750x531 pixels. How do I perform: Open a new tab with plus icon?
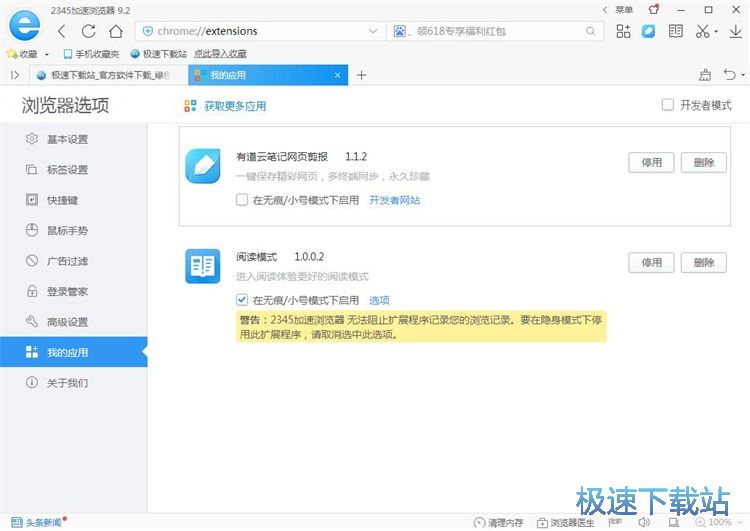[x=362, y=75]
